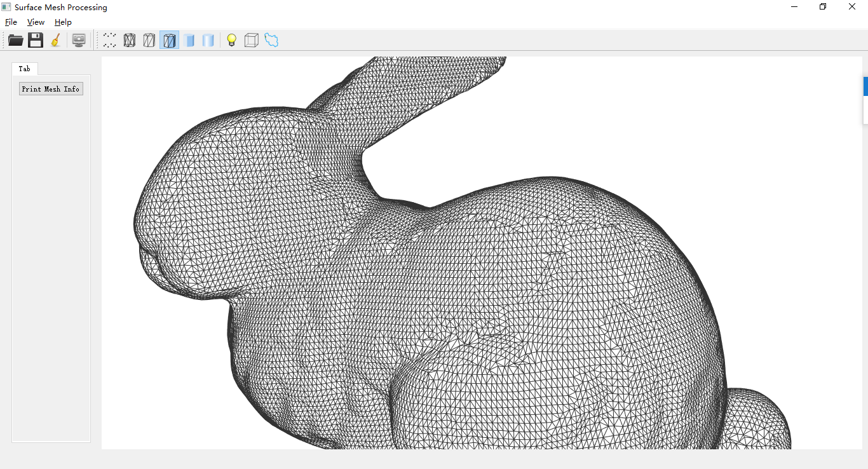Image resolution: width=868 pixels, height=469 pixels.
Task: Open the View menu
Action: click(x=36, y=22)
